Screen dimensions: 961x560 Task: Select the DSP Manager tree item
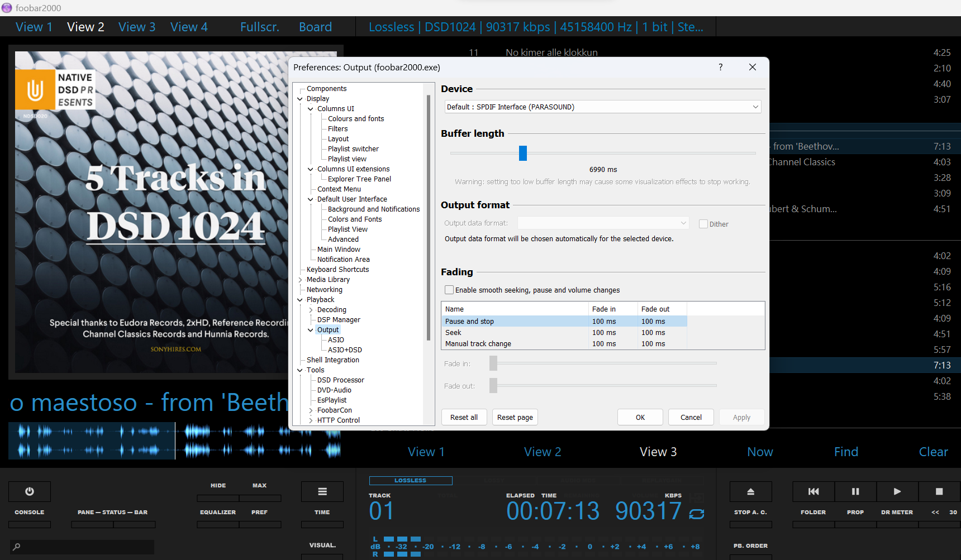pos(339,320)
